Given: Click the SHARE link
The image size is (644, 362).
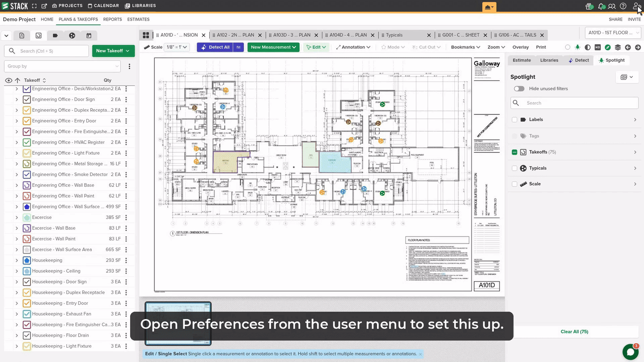Looking at the screenshot, I should coord(615,19).
